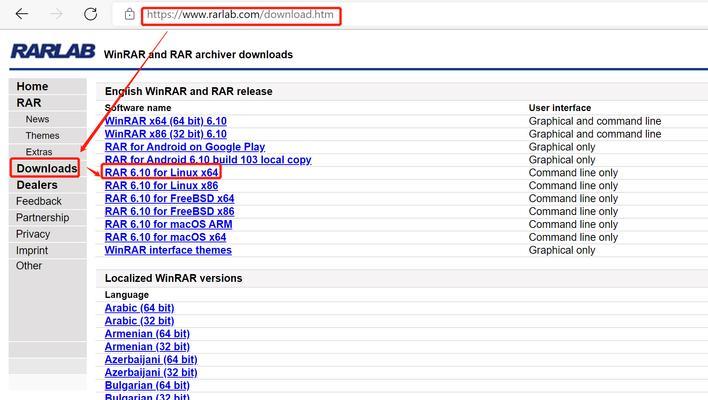Click the browser back arrow
Image resolution: width=708 pixels, height=400 pixels.
(22, 14)
